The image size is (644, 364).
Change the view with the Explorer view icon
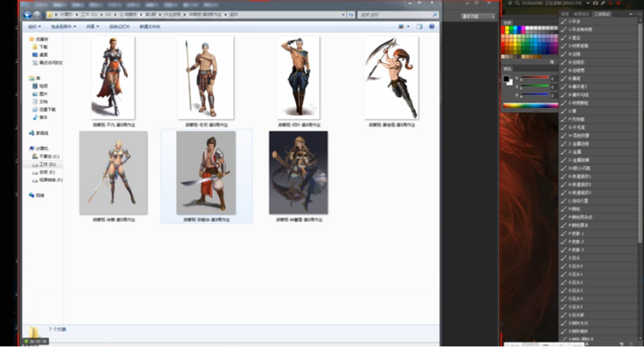click(402, 27)
